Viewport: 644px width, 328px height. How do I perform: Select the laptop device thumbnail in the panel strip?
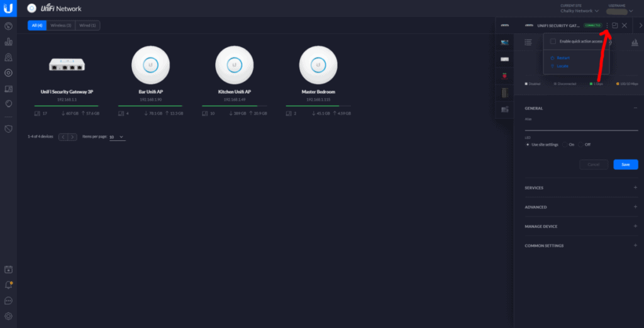tap(505, 42)
